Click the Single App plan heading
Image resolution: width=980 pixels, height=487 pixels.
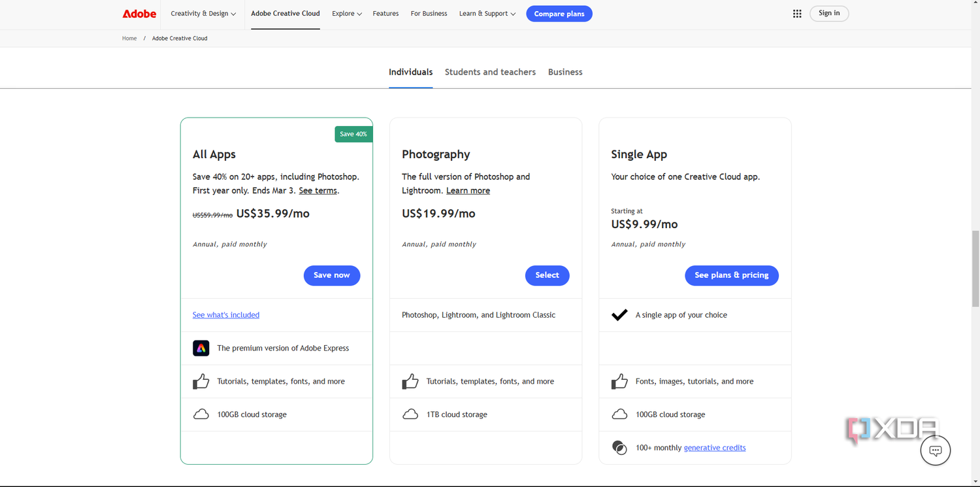639,155
